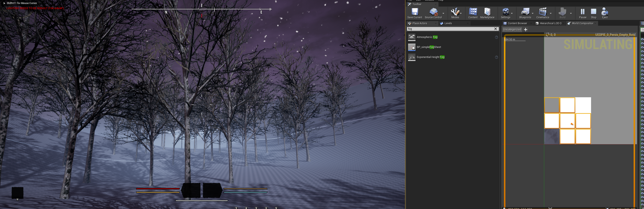Expand the Cinematics dropdown arrow
Viewport: 644px width, 209px height.
[550, 13]
